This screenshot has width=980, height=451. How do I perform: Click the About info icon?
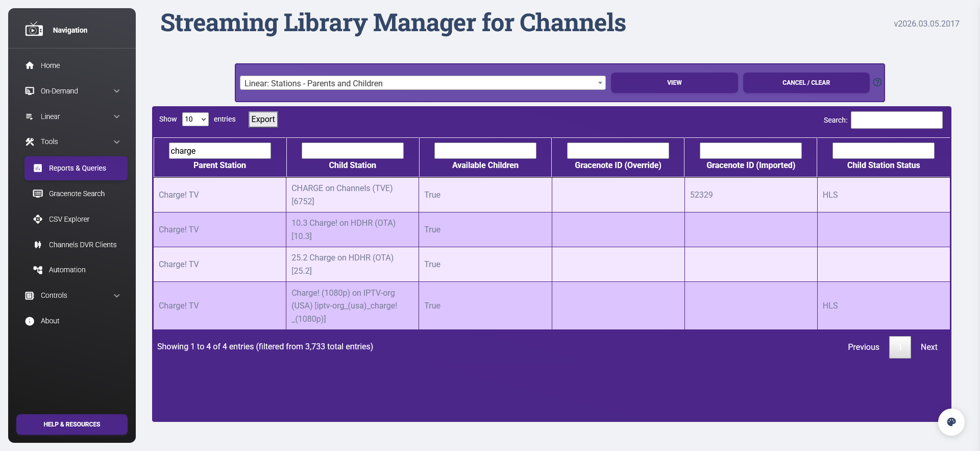(30, 321)
